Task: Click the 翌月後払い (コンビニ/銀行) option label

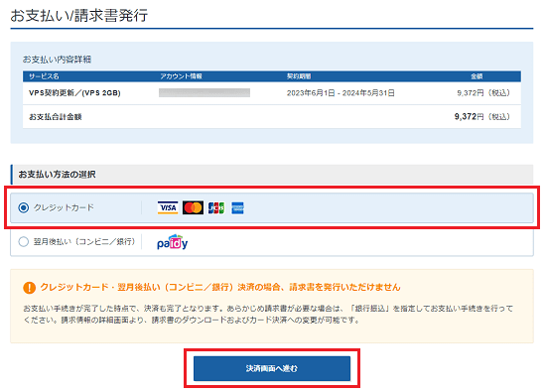Action: click(84, 241)
